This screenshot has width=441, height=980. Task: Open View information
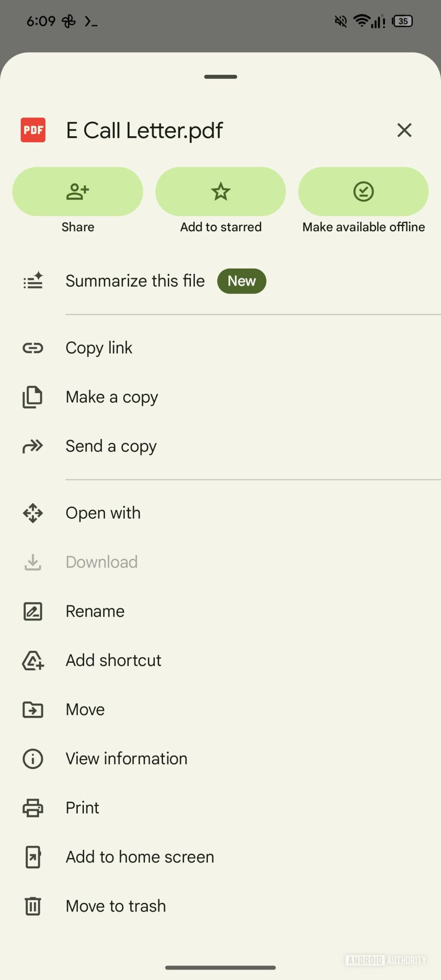coord(126,758)
